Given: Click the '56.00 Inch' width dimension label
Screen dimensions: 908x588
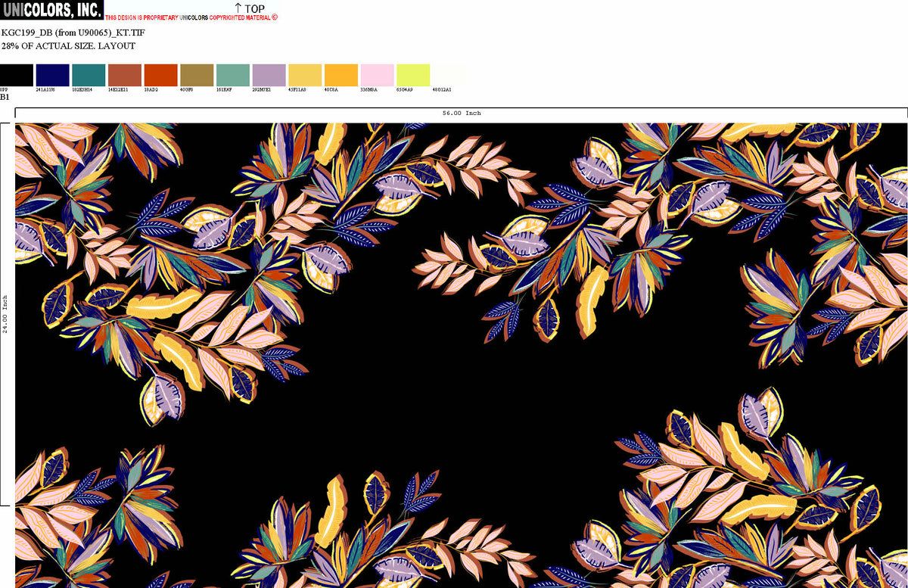Looking at the screenshot, I should pos(462,113).
